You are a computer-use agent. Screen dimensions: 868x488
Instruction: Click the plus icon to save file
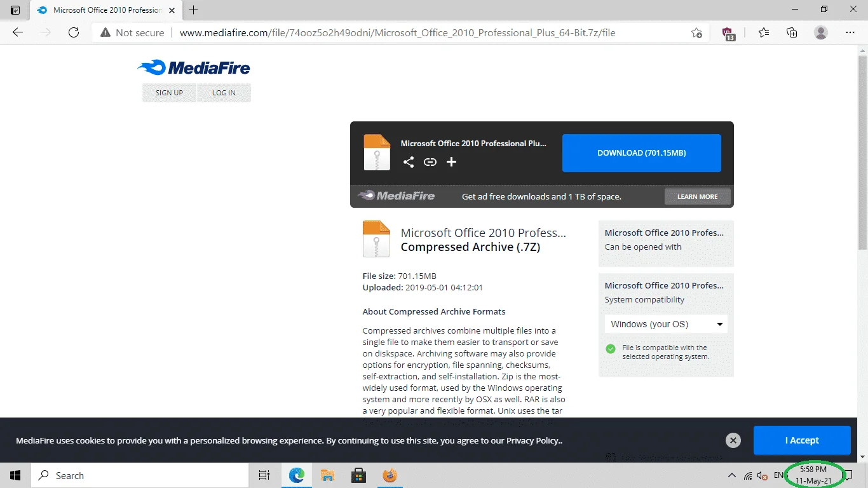(451, 162)
